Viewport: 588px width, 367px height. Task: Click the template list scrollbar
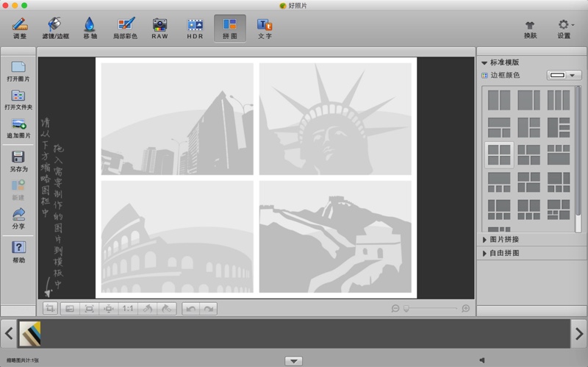coord(578,150)
